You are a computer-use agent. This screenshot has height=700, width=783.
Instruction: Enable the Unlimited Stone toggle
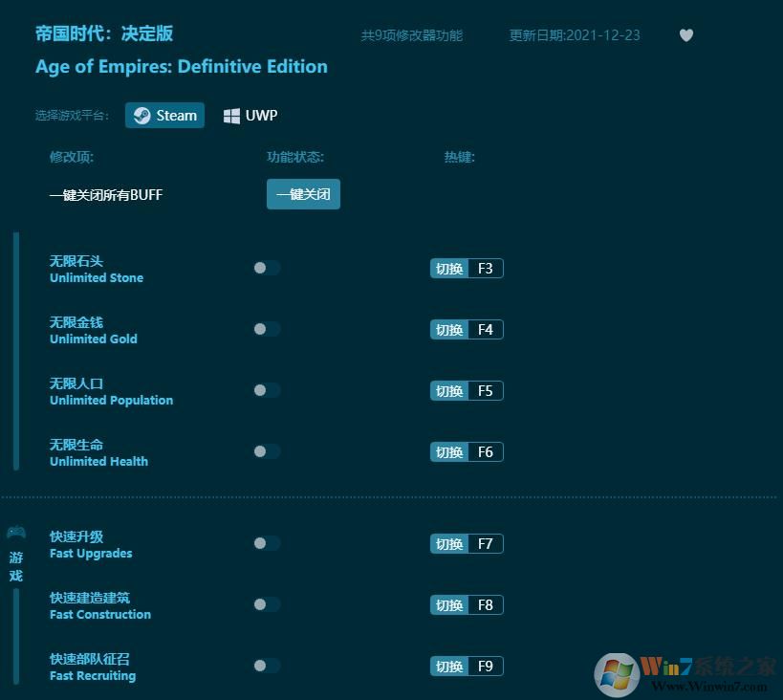click(267, 268)
